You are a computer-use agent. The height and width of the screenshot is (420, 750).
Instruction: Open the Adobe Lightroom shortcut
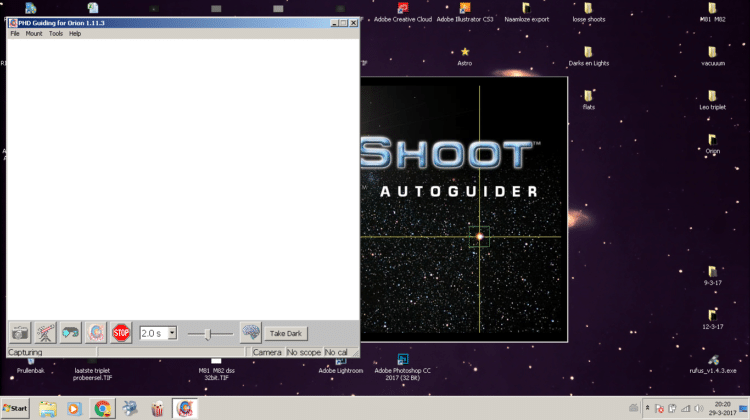pos(341,367)
